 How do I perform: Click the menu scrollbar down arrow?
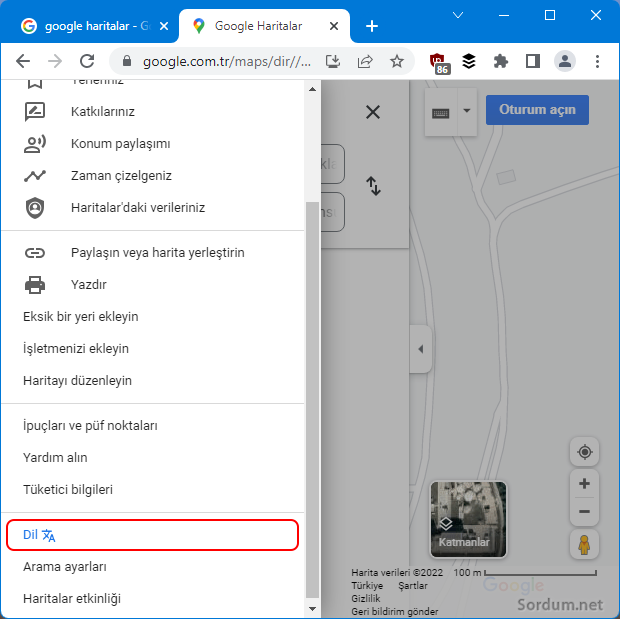[x=312, y=609]
